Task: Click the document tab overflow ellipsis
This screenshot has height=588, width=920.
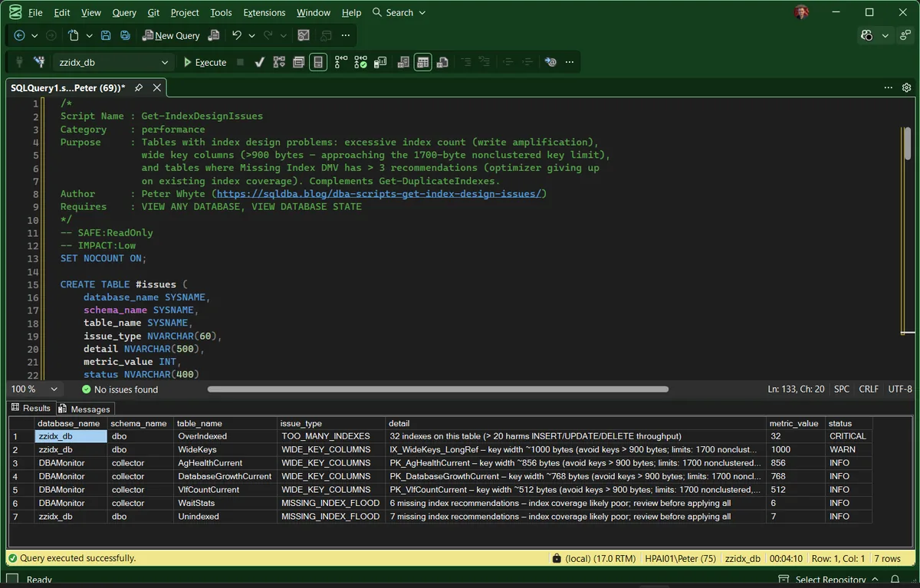Action: point(889,88)
